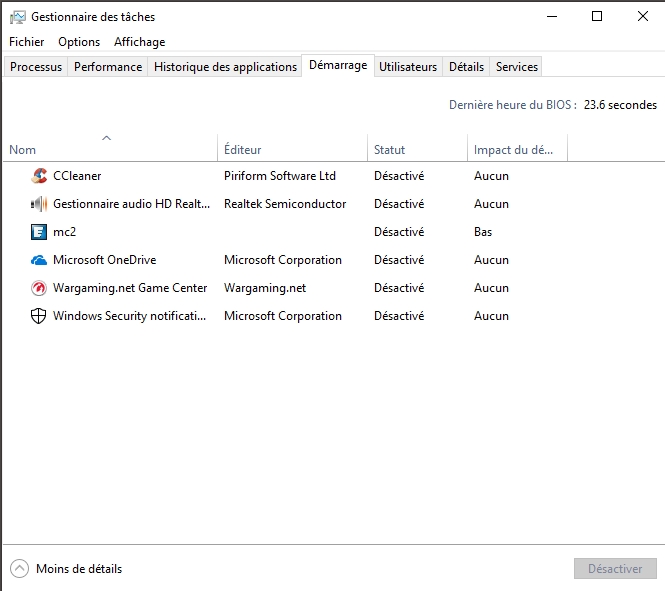The height and width of the screenshot is (591, 665).
Task: Select the mc2 entry name
Action: click(x=64, y=232)
